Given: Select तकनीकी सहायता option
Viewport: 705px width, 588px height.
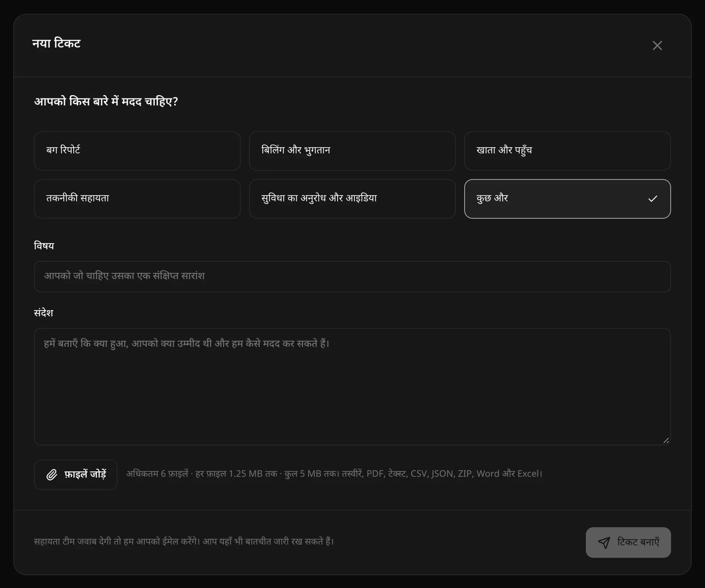Looking at the screenshot, I should coord(137,199).
